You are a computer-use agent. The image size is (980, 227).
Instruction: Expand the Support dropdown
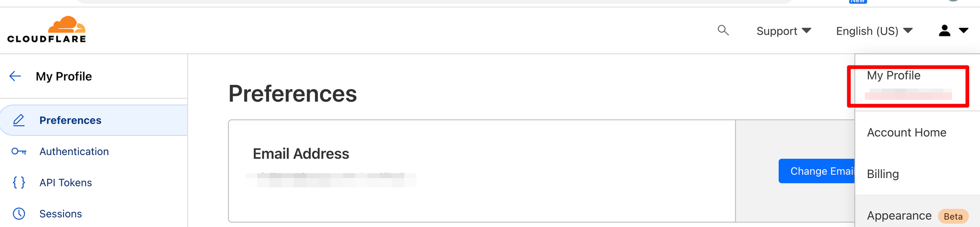tap(784, 31)
